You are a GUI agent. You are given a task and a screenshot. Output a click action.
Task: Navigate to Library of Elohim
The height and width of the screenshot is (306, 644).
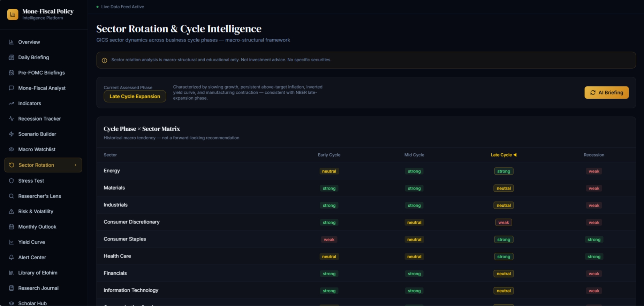[43, 273]
